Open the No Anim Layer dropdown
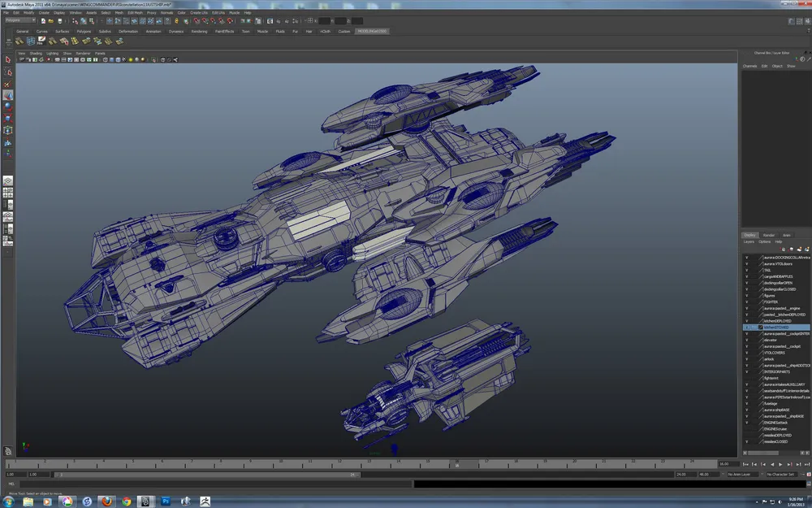The width and height of the screenshot is (812, 508). pos(742,474)
